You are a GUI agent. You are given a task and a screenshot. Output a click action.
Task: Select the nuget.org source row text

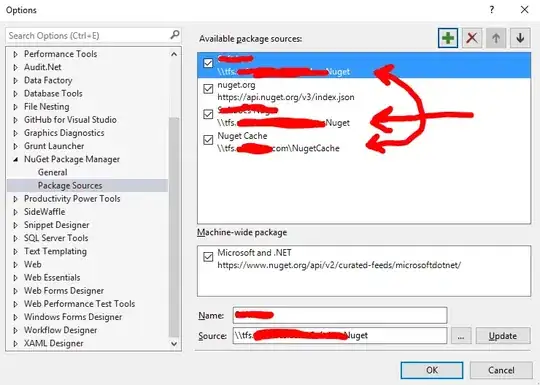(236, 85)
